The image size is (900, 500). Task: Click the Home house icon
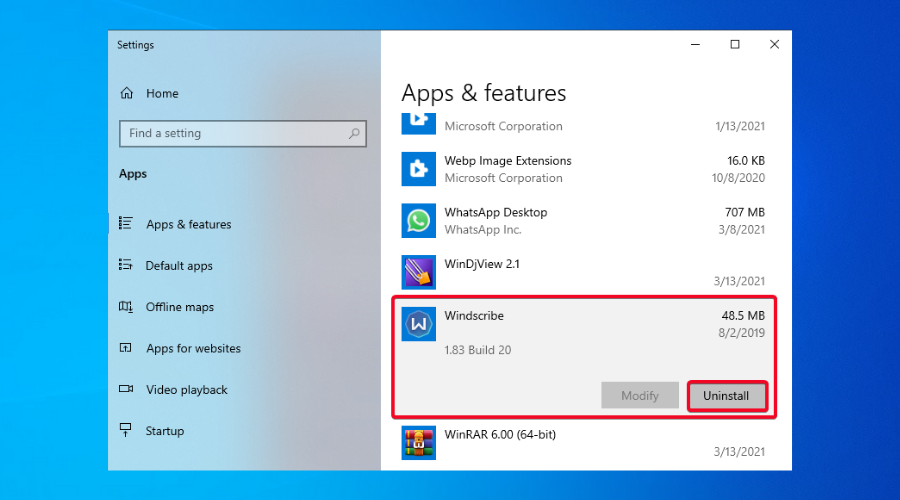(x=127, y=93)
